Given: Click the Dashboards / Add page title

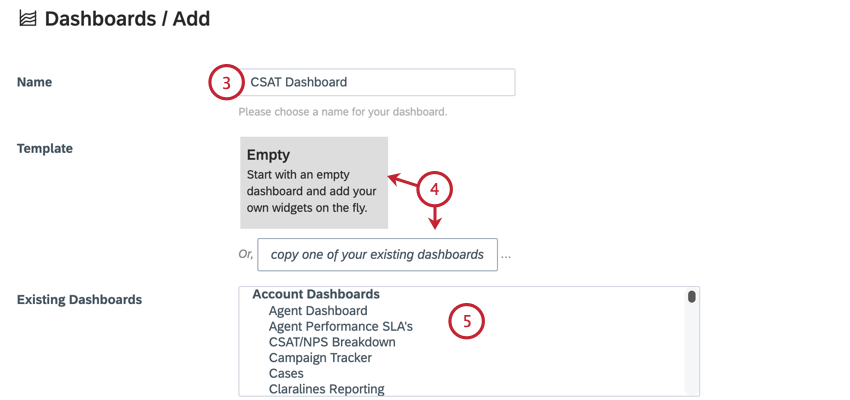Looking at the screenshot, I should click(127, 19).
